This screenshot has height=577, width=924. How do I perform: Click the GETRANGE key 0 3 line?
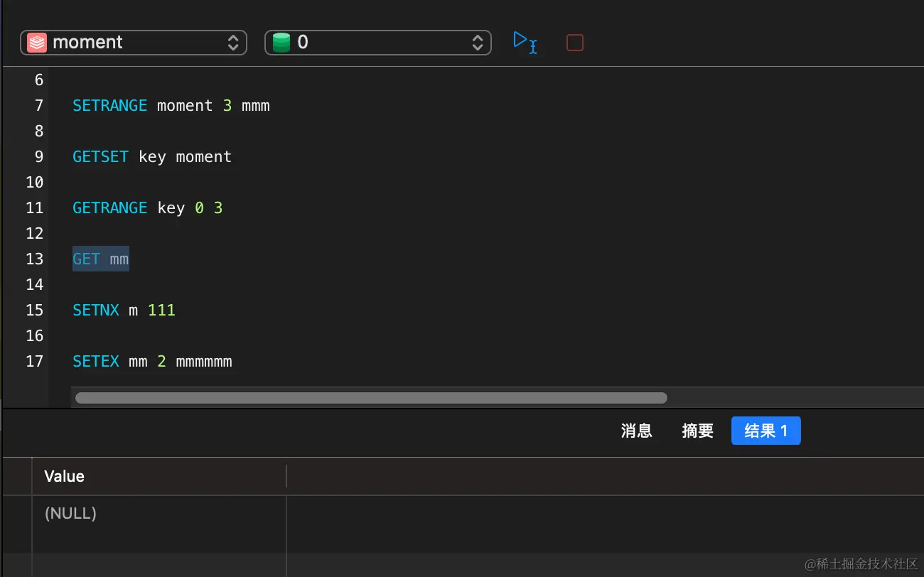pos(148,207)
